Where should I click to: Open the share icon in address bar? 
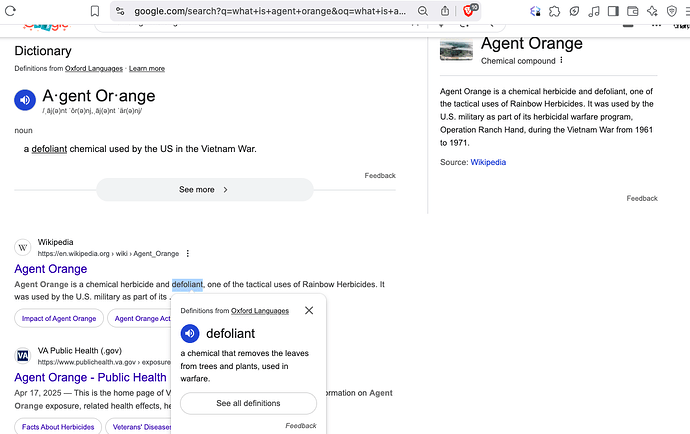pos(445,11)
